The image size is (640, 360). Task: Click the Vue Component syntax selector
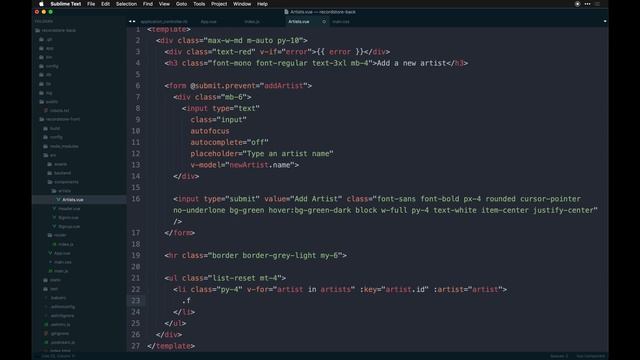coord(590,356)
